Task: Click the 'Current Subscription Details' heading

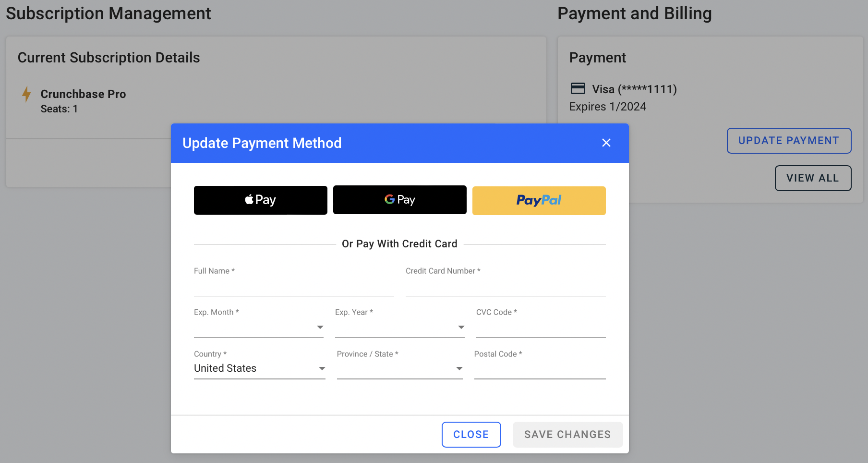Action: click(x=109, y=58)
